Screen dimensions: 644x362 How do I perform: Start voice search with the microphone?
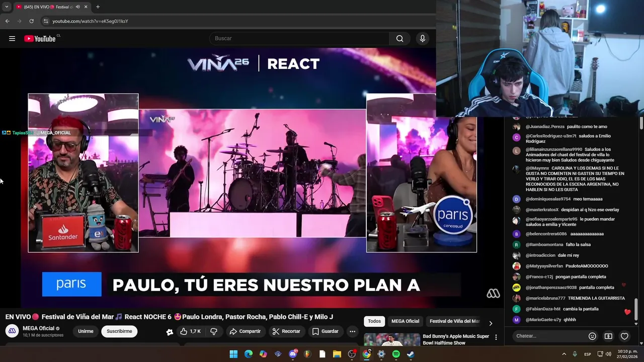coord(423,39)
